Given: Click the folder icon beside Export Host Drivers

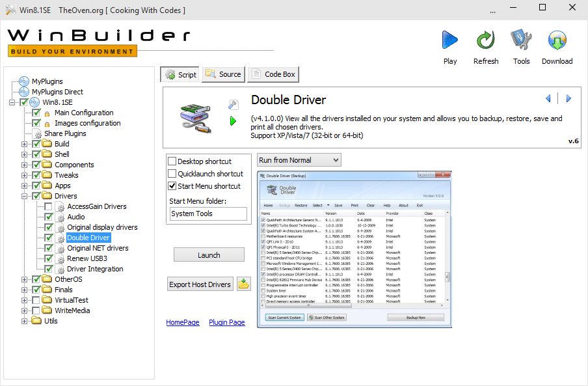Looking at the screenshot, I should coord(244,284).
